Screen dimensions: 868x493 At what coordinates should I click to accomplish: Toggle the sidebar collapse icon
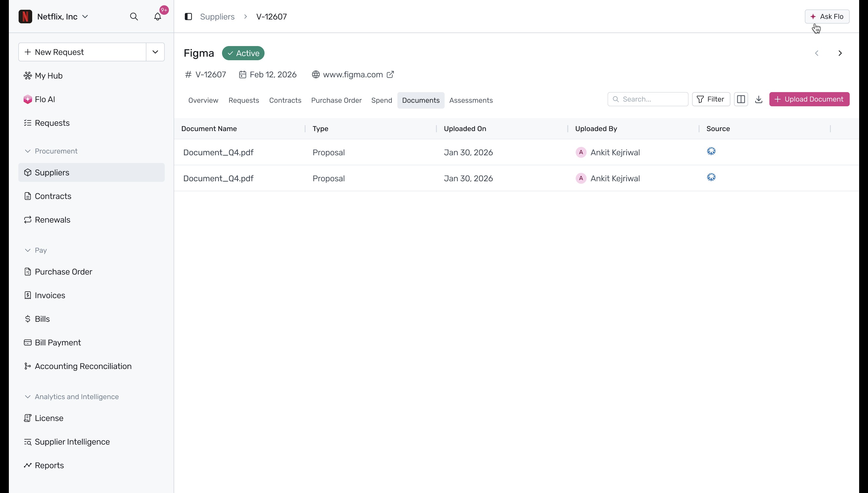click(x=189, y=17)
